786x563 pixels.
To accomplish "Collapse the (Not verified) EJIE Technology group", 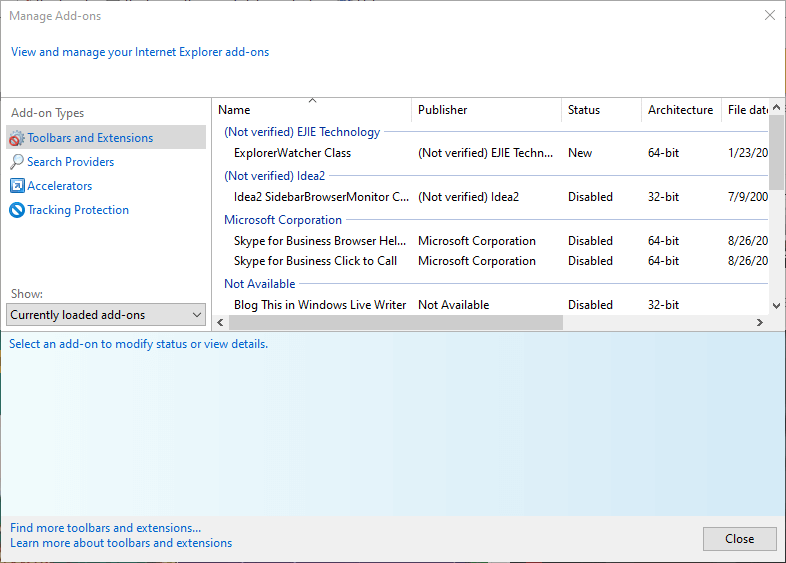I will pyautogui.click(x=302, y=132).
